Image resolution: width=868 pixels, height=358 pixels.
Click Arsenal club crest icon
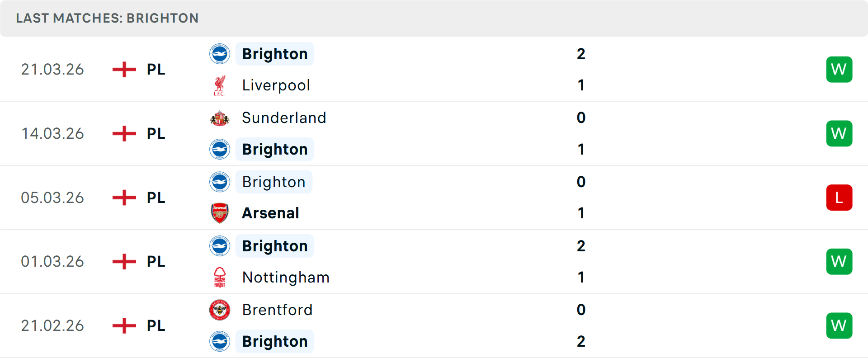(x=220, y=213)
